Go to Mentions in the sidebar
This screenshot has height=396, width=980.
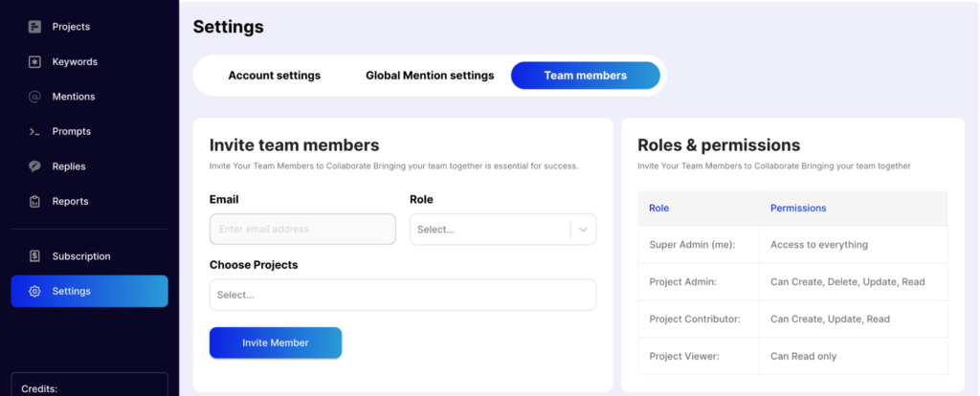coord(73,97)
